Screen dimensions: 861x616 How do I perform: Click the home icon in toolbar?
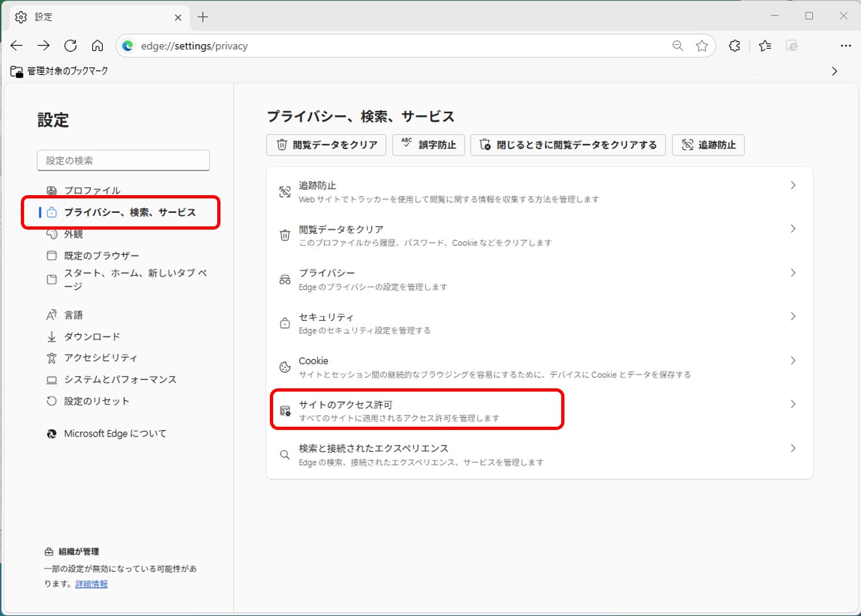click(98, 46)
